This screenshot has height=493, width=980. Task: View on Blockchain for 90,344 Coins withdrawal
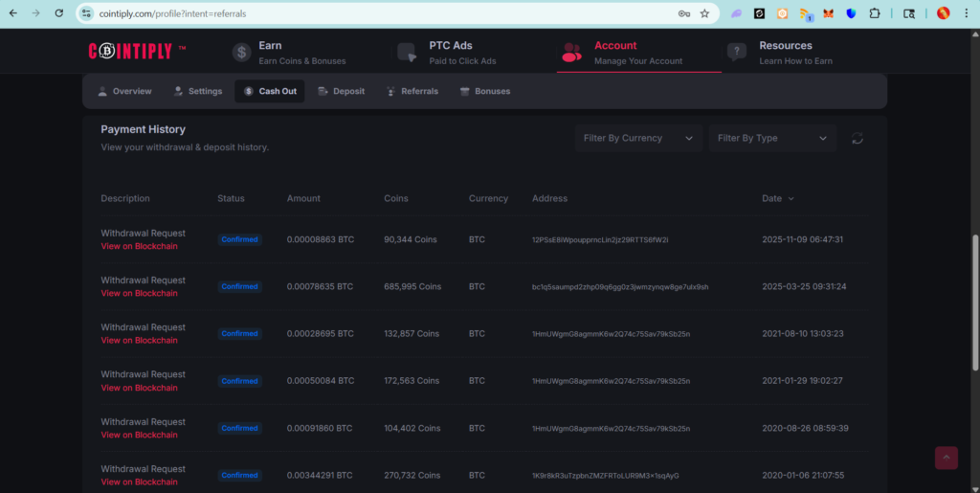pos(139,246)
